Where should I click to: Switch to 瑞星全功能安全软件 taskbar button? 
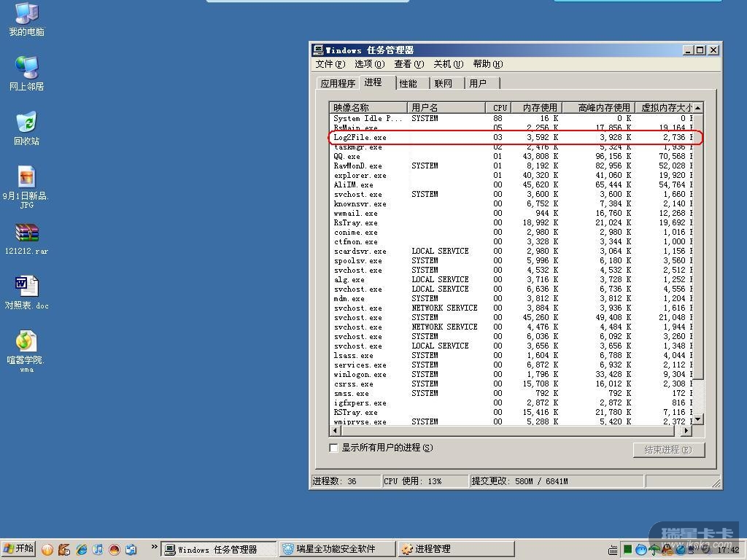pos(336,549)
